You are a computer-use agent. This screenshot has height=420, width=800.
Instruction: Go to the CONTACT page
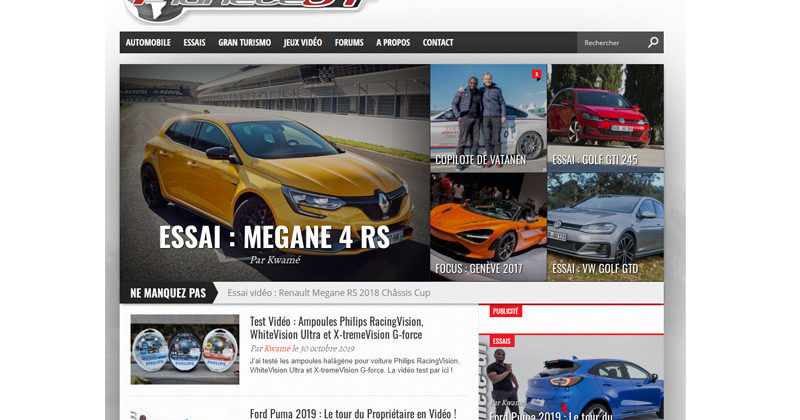438,42
